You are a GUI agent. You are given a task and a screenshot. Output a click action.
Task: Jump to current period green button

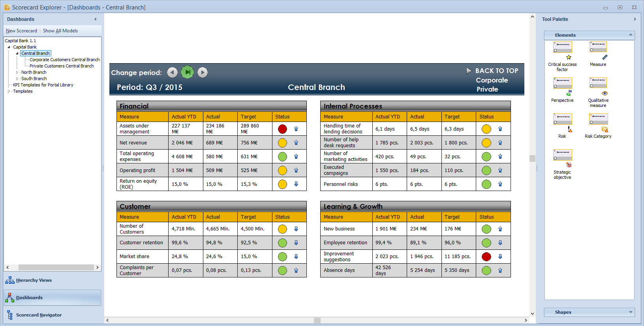click(188, 72)
